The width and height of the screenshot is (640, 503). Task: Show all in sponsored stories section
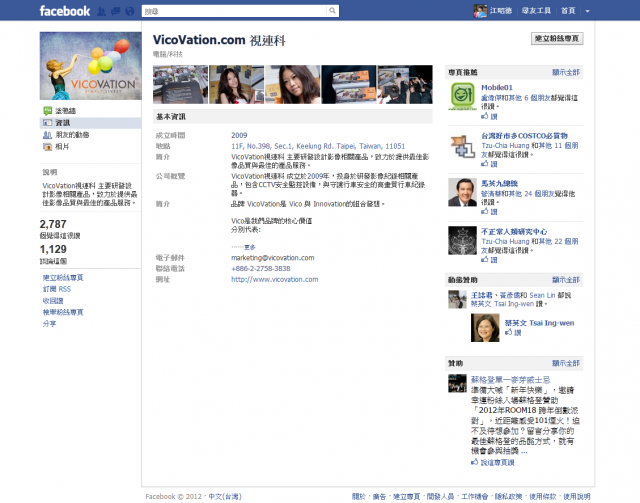click(566, 280)
